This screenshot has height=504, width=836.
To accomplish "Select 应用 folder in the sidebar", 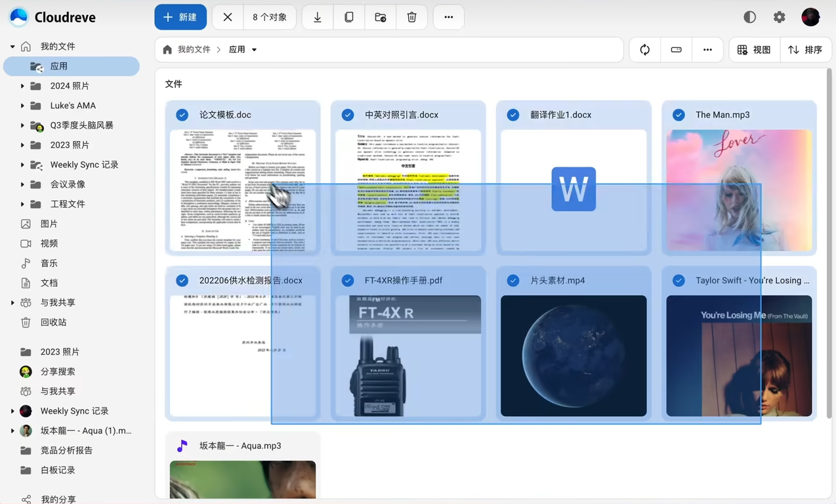I will (72, 66).
